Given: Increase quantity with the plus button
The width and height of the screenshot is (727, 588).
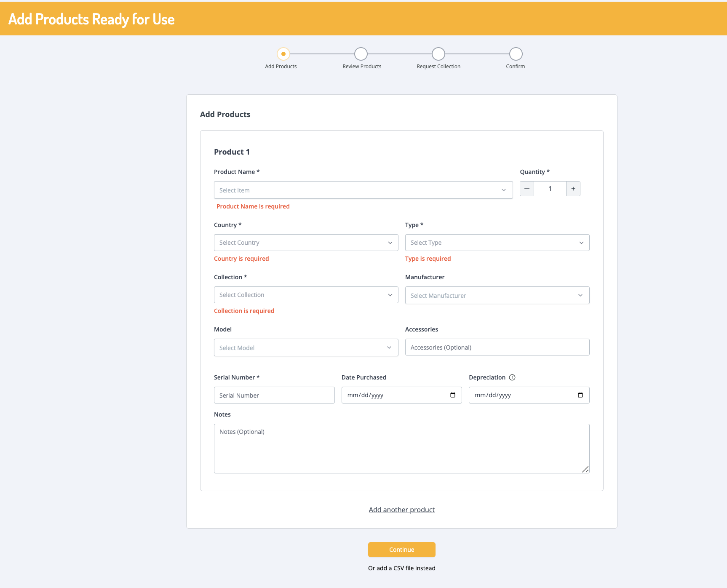Looking at the screenshot, I should click(573, 189).
